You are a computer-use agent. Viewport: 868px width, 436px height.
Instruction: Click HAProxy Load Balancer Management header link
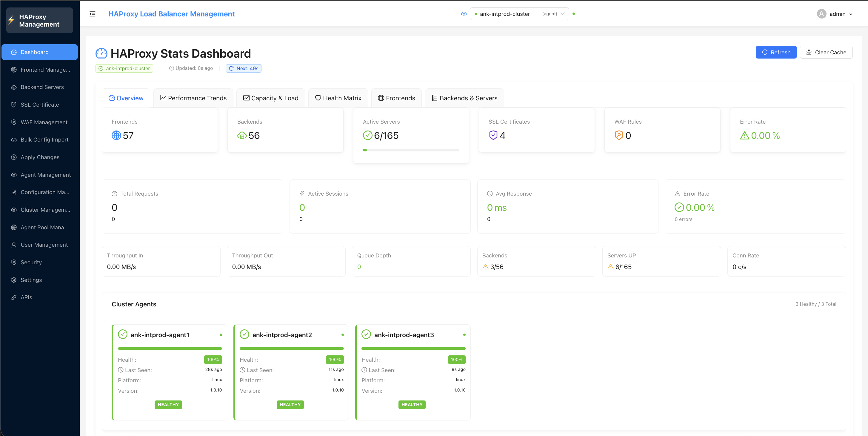coord(172,14)
